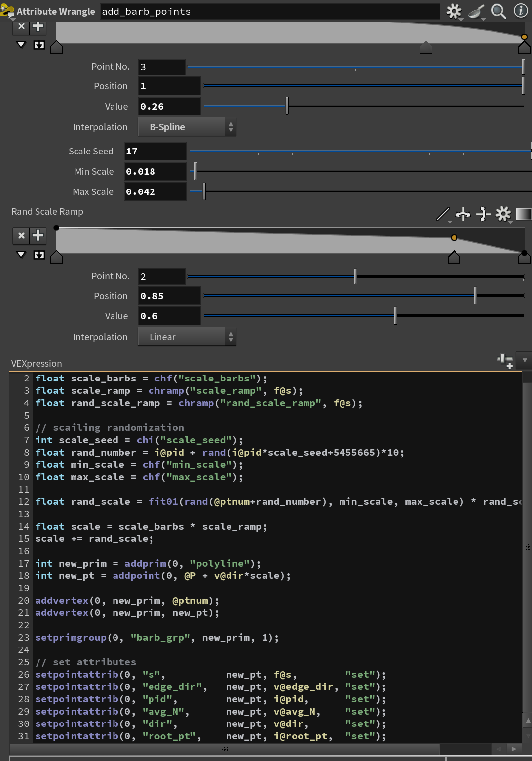
Task: Open the Rand Scale Ramp gear menu
Action: [503, 214]
